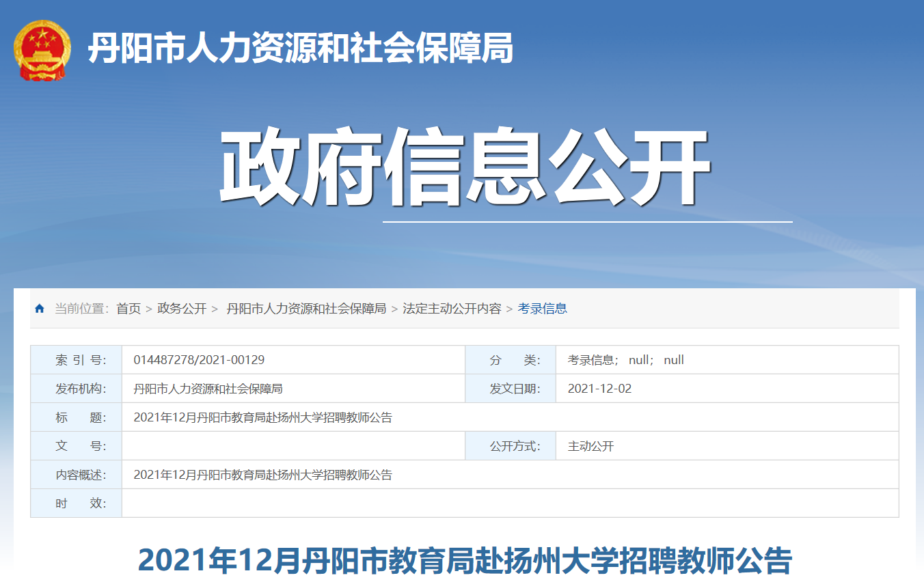Click the header site title 丹阳市人力资源和社会保障局

(300, 49)
